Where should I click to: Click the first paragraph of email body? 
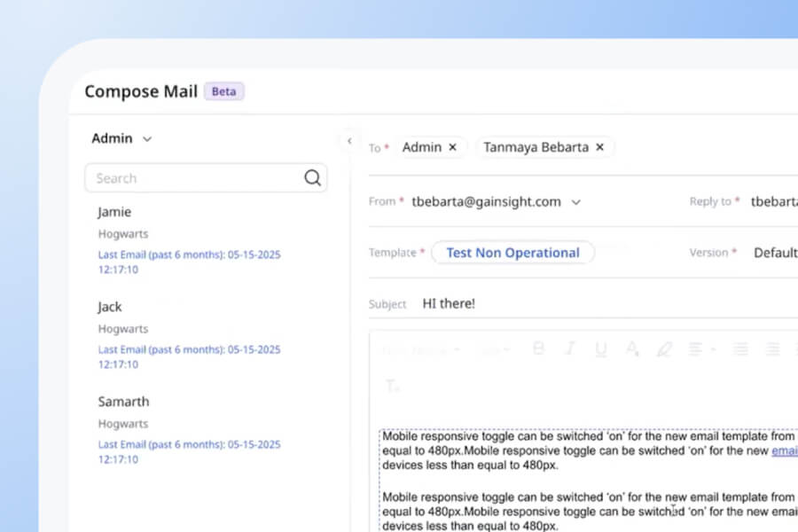click(x=590, y=450)
